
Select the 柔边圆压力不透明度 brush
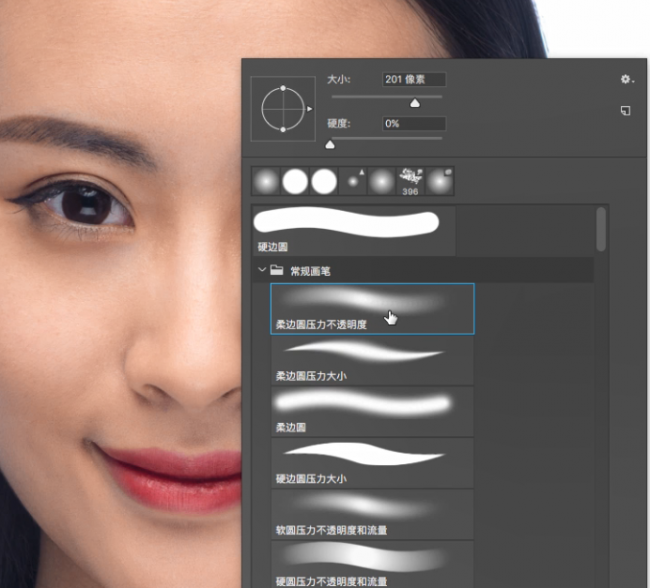[x=372, y=309]
